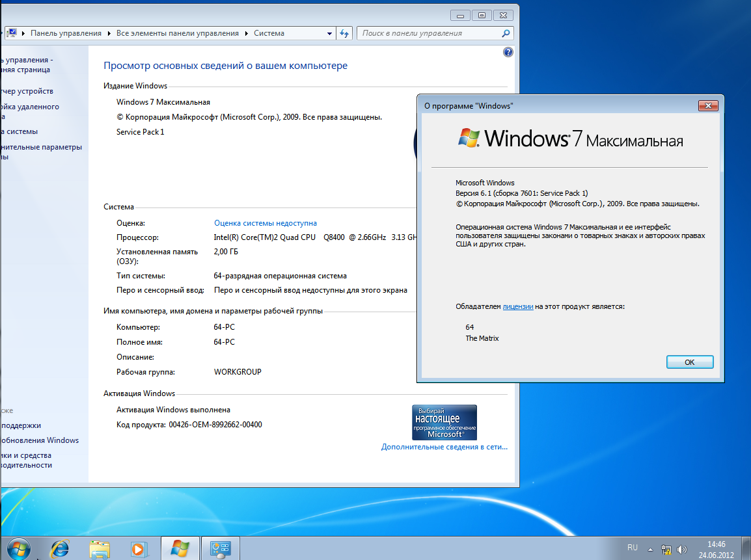Screen dimensions: 751x560
Task: Open Диспетчер устройств sidebar link
Action: coord(27,91)
